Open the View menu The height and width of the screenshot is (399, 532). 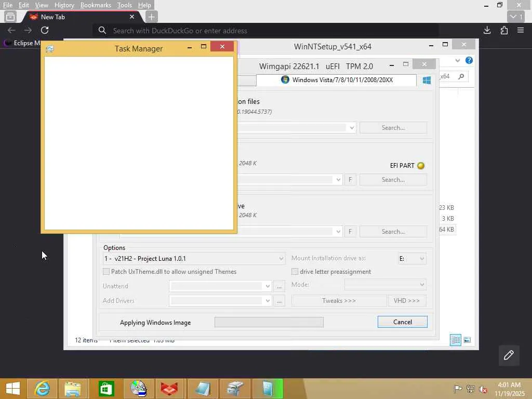pos(42,5)
